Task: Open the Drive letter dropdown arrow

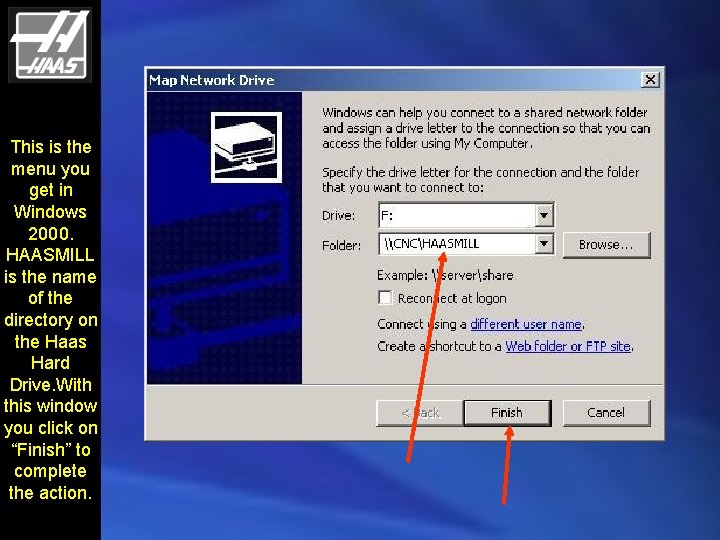Action: [544, 215]
